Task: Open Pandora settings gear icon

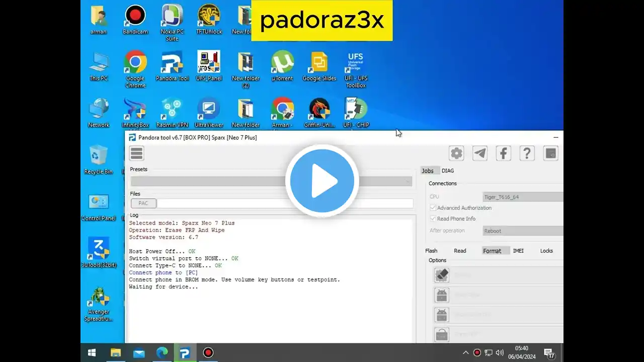Action: (456, 153)
